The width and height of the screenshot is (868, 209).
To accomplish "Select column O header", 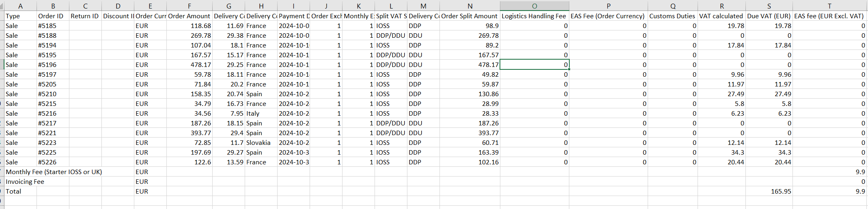I will pyautogui.click(x=534, y=6).
